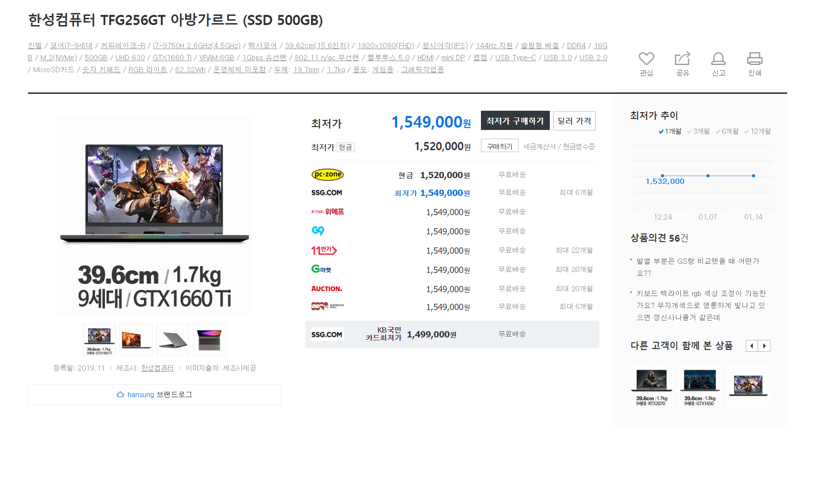This screenshot has height=504, width=816.
Task: Open the SSG.COM logo at 최저가 1,549,000원
Action: coord(327,193)
